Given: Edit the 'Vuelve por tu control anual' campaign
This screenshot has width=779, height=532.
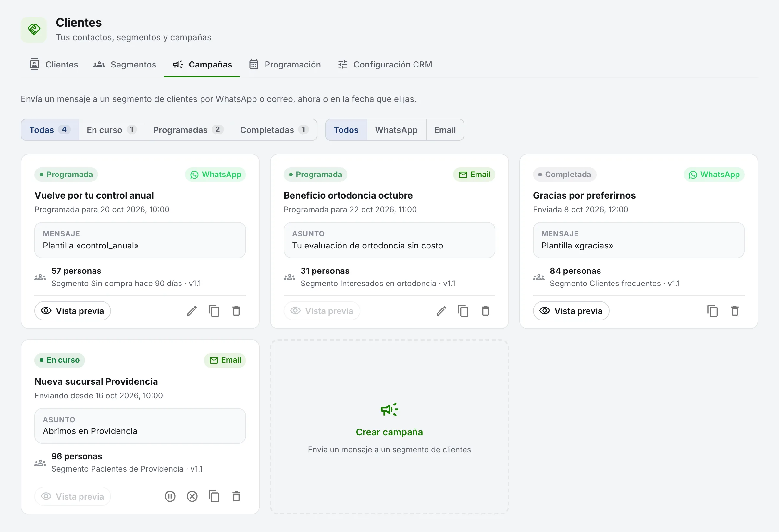Looking at the screenshot, I should click(192, 311).
